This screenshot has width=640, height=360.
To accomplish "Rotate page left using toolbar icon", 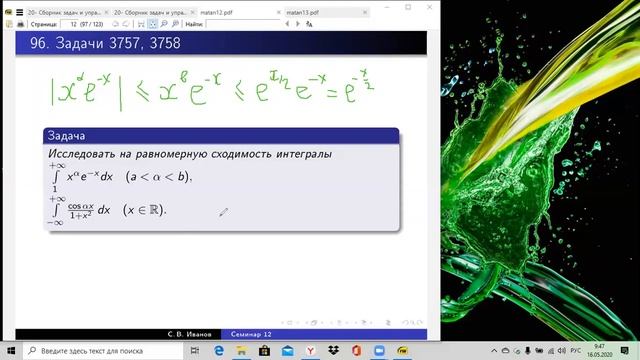I will pos(116,24).
